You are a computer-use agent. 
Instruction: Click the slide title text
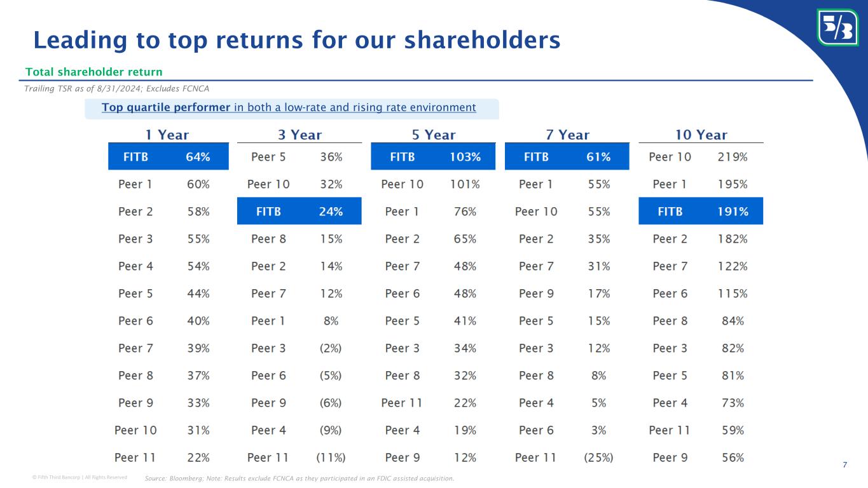pyautogui.click(x=296, y=40)
